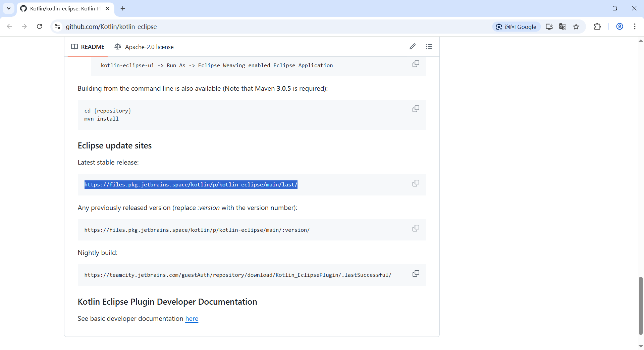View site information icon in address bar
644x350 pixels.
point(57,27)
